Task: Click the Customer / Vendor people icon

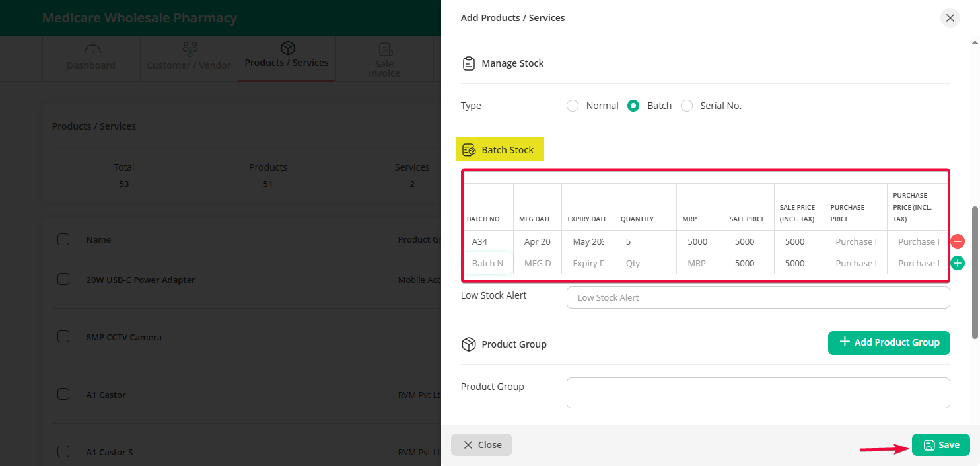Action: pyautogui.click(x=190, y=50)
